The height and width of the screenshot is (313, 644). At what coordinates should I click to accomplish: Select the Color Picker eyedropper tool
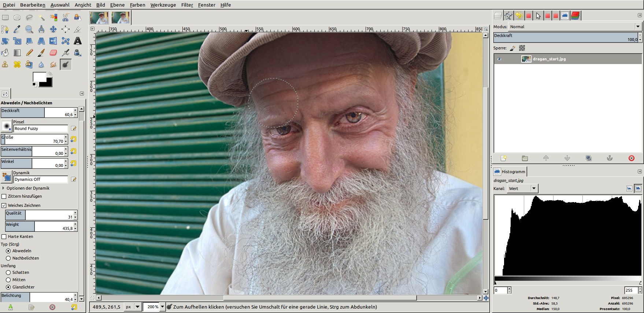coord(17,29)
